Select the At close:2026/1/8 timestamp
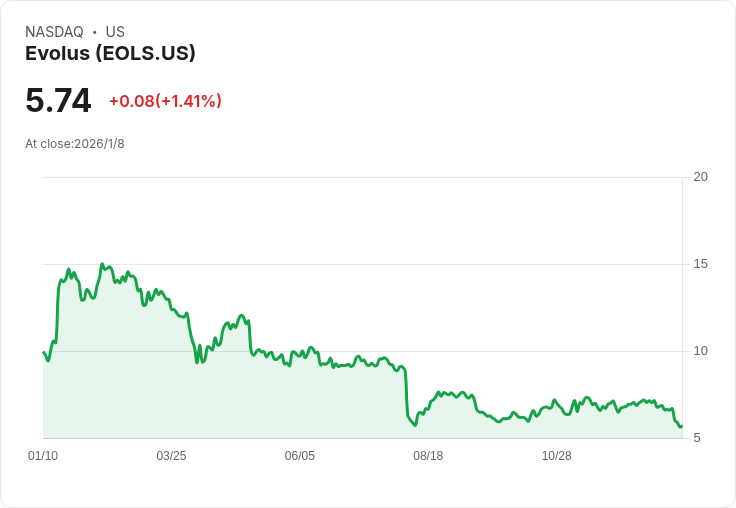 coord(75,144)
